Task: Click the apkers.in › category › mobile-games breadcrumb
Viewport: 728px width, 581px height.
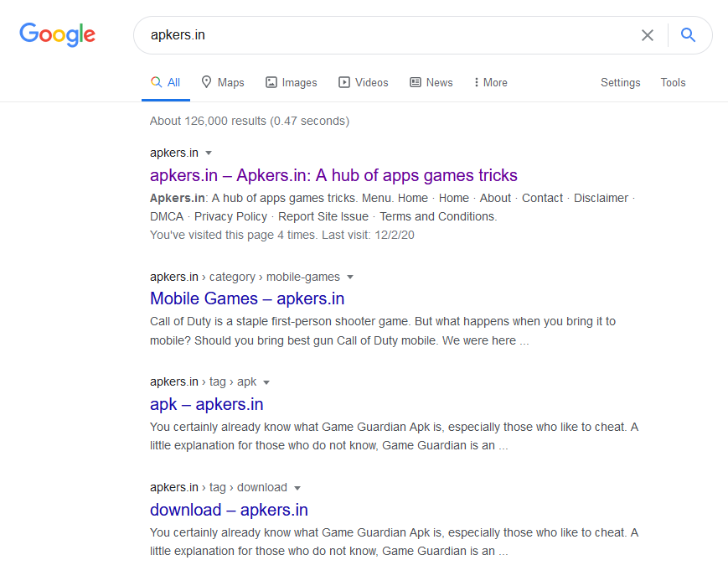Action: tap(245, 277)
